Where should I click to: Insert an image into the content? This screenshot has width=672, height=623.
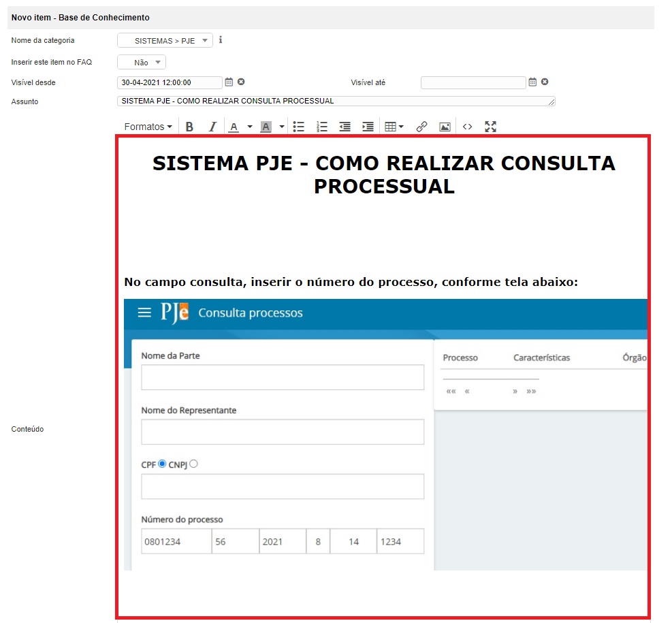[x=445, y=127]
